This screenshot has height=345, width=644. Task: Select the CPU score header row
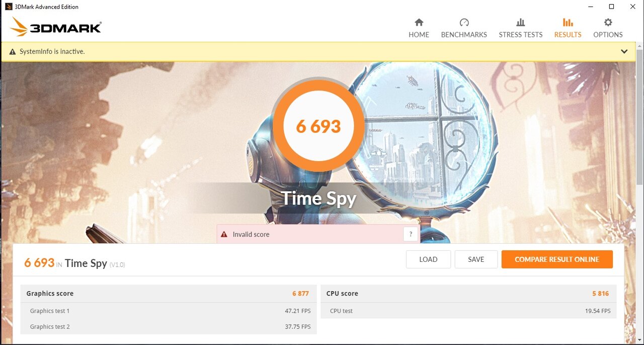pyautogui.click(x=468, y=294)
